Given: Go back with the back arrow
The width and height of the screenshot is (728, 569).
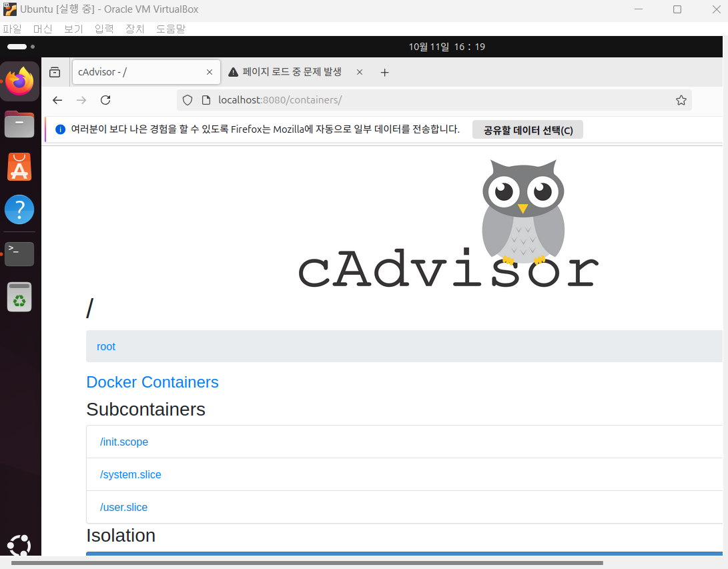Looking at the screenshot, I should tap(57, 100).
